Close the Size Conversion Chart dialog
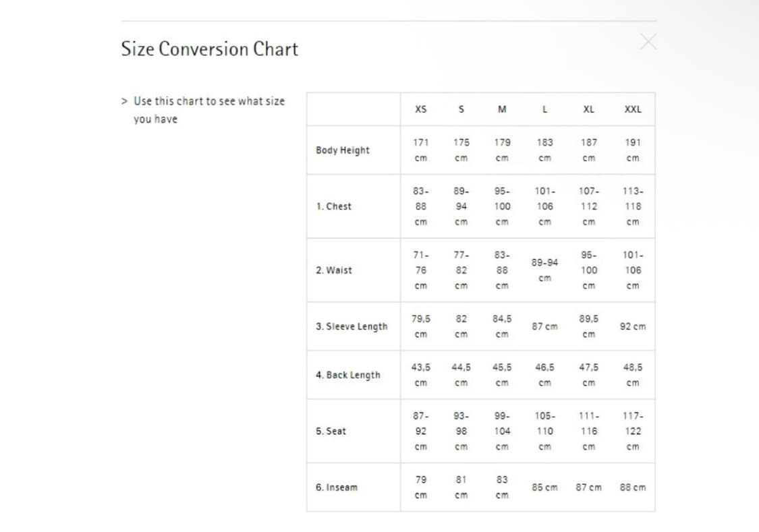This screenshot has width=759, height=532. (648, 42)
